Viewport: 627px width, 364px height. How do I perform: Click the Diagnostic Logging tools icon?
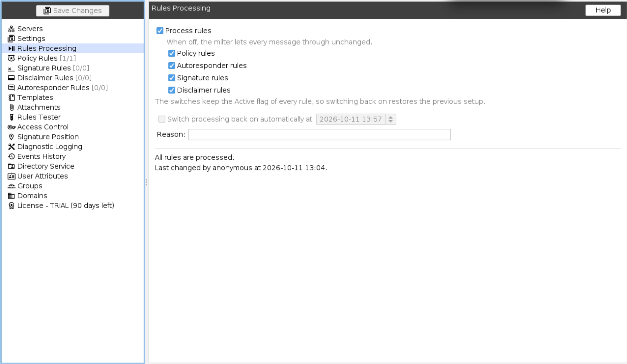pos(11,147)
